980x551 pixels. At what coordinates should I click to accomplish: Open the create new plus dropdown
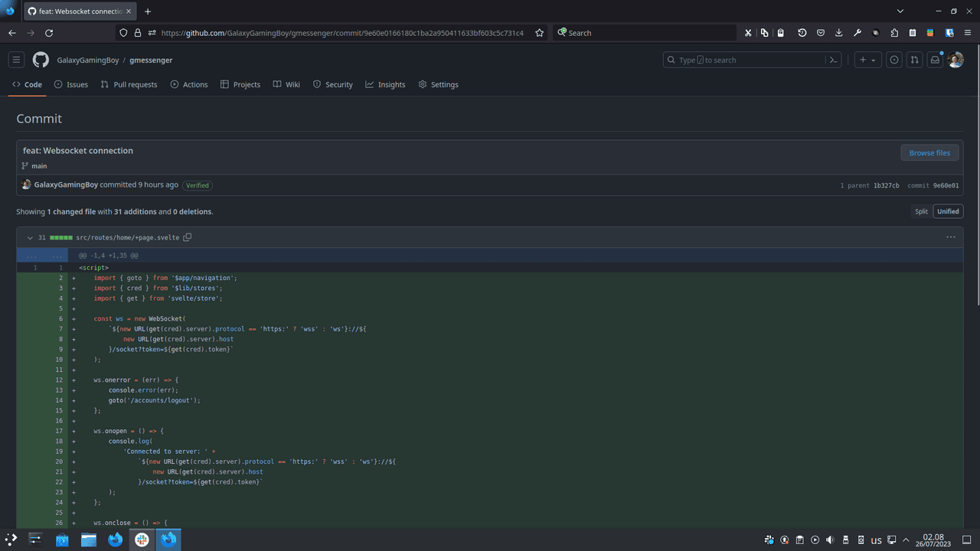pos(867,60)
